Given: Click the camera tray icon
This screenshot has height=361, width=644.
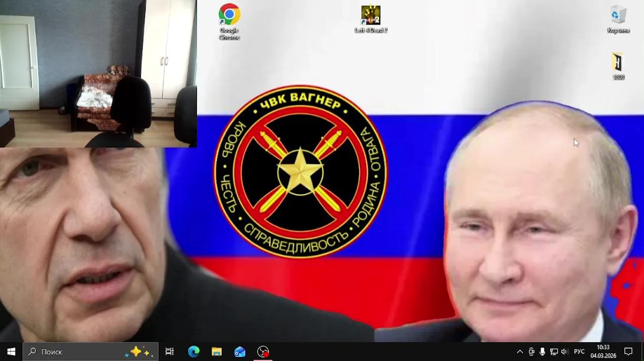Looking at the screenshot, I should (531, 351).
